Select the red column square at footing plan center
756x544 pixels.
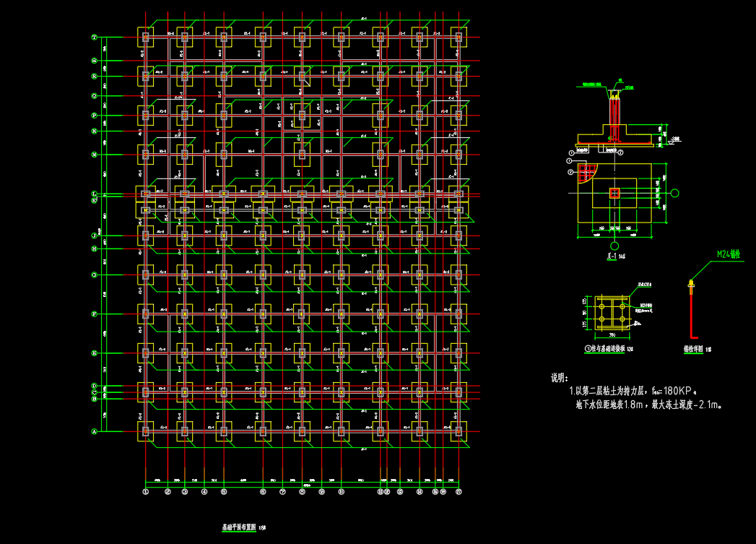coord(614,193)
